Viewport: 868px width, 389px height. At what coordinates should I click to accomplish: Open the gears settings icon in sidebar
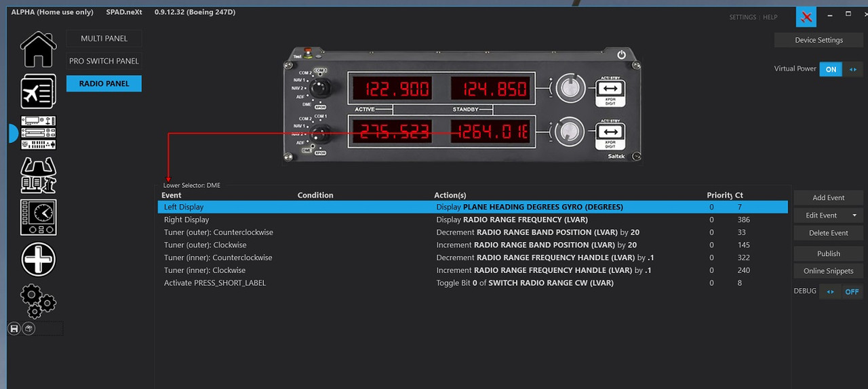tap(38, 301)
